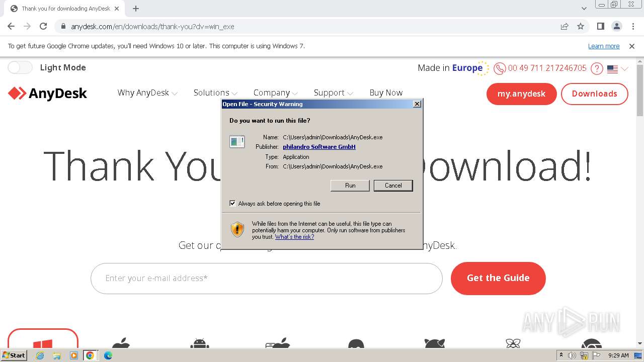The height and width of the screenshot is (362, 644).
Task: Close the Open File security dialog
Action: 417,104
